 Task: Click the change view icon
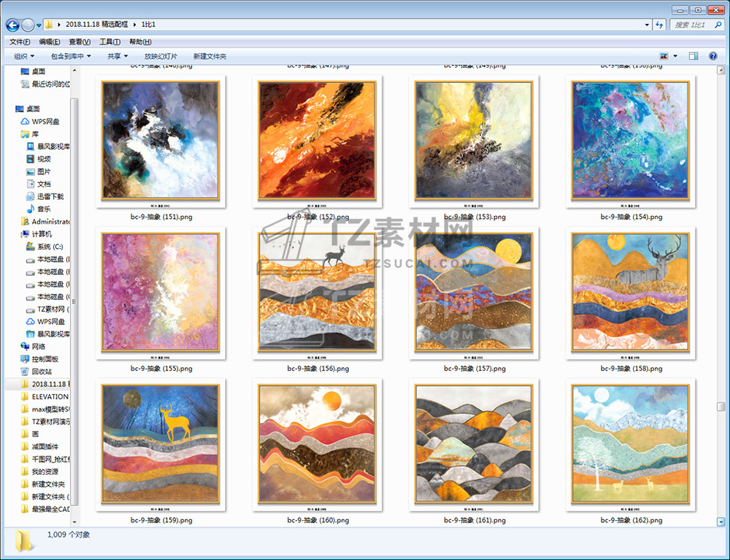coord(664,56)
